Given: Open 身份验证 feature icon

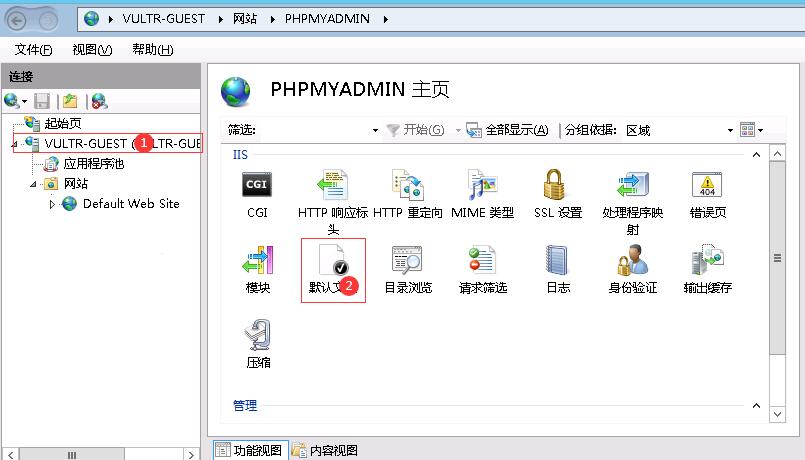Looking at the screenshot, I should 632,260.
